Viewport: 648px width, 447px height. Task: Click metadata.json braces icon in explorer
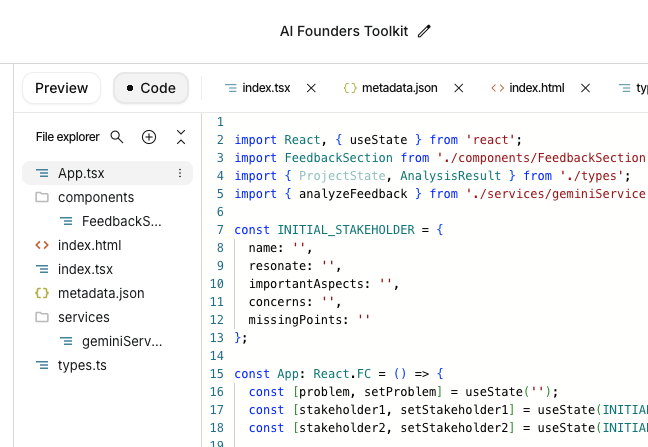point(42,293)
